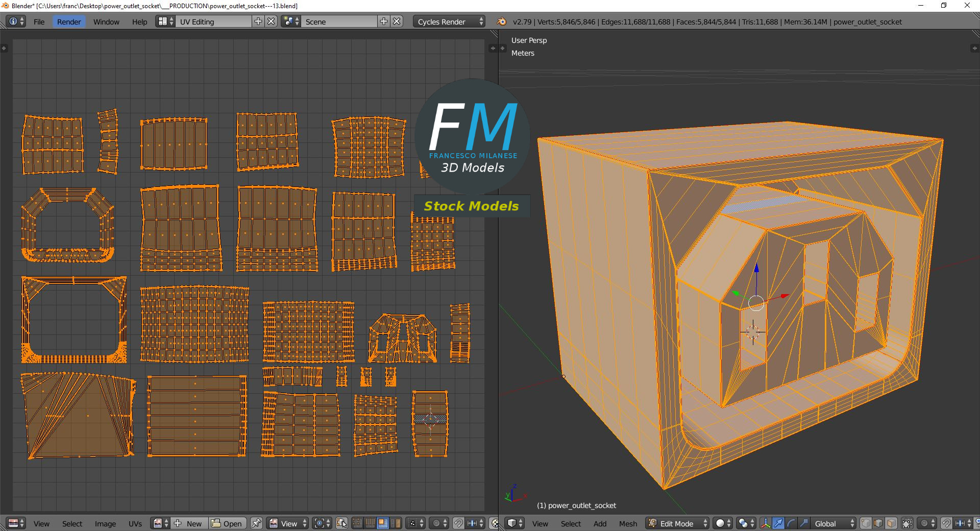Image resolution: width=980 pixels, height=531 pixels.
Task: Open UV editor snap target selector
Action: click(x=476, y=523)
